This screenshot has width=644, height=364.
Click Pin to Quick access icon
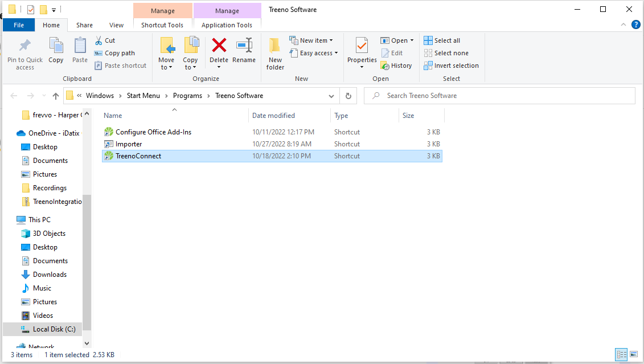(x=25, y=45)
